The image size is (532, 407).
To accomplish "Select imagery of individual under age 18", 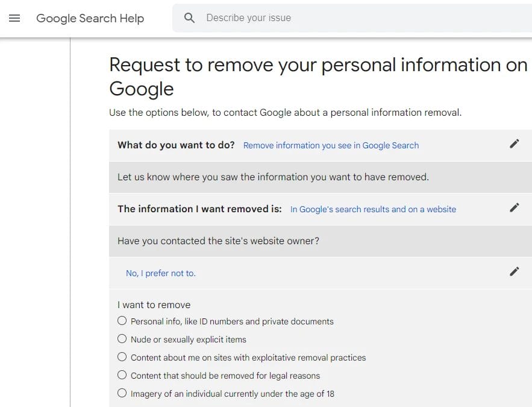I will click(122, 393).
